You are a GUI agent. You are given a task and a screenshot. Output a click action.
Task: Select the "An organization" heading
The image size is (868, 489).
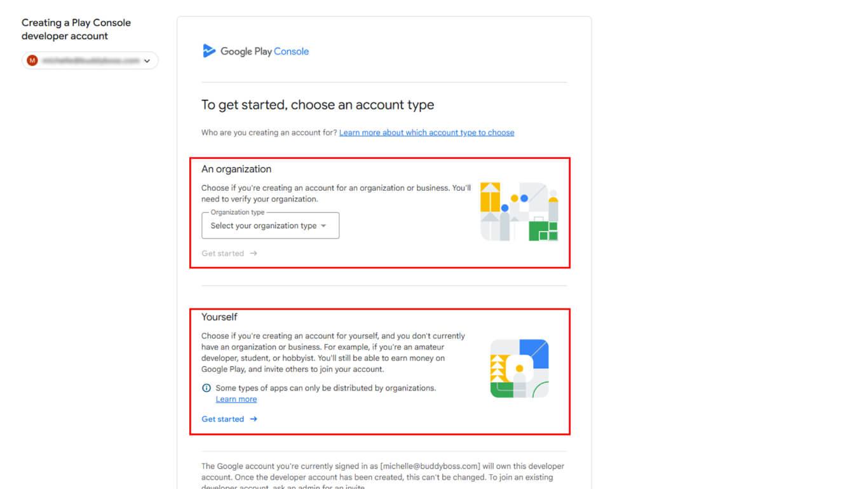[236, 169]
